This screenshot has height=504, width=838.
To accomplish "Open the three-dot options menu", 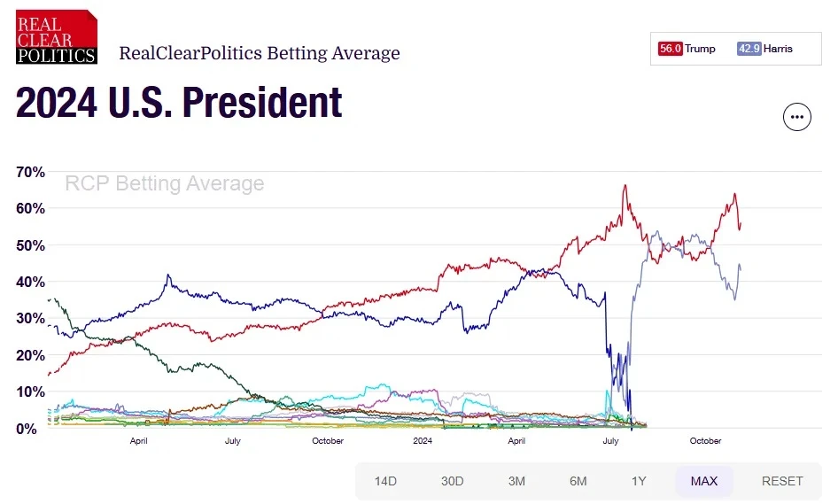I will click(797, 117).
